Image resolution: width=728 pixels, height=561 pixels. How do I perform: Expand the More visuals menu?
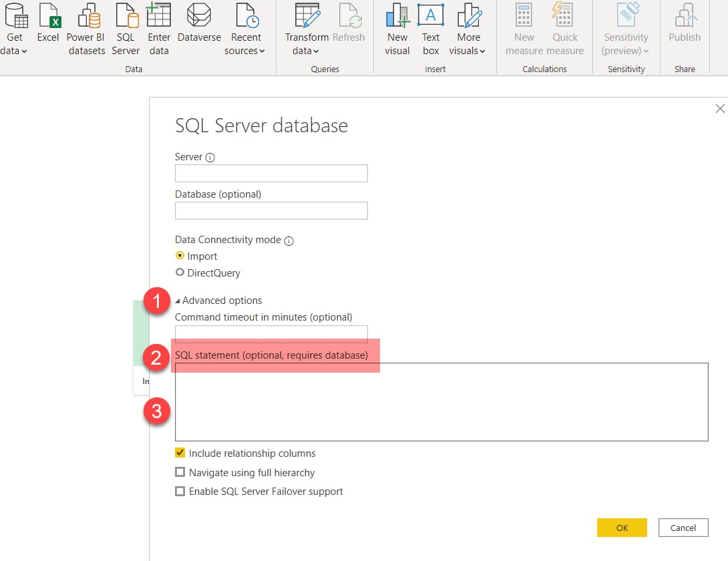coord(468,29)
